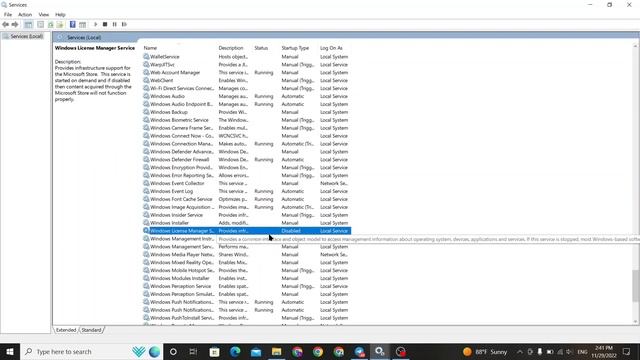The width and height of the screenshot is (640, 360).
Task: Open the Windows Start menu
Action: [x=10, y=351]
